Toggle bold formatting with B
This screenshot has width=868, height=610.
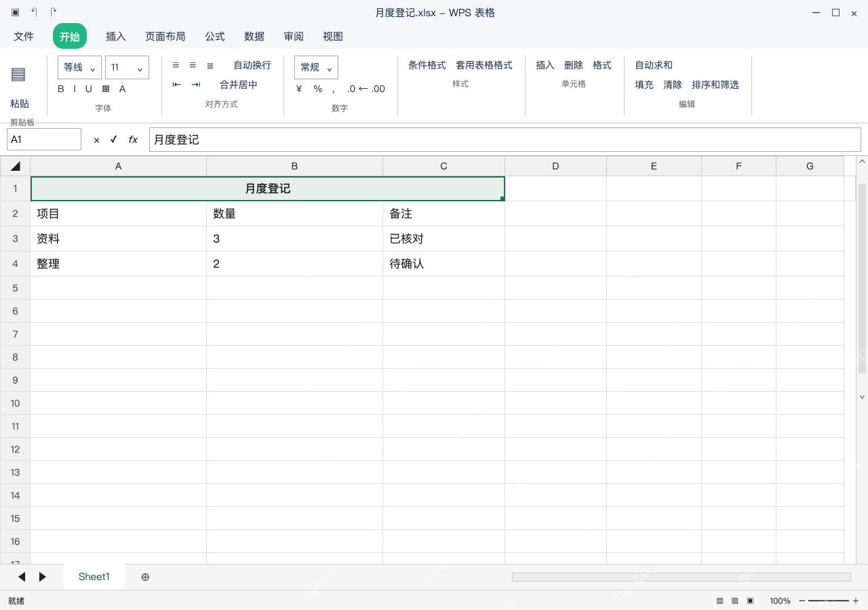coord(61,89)
